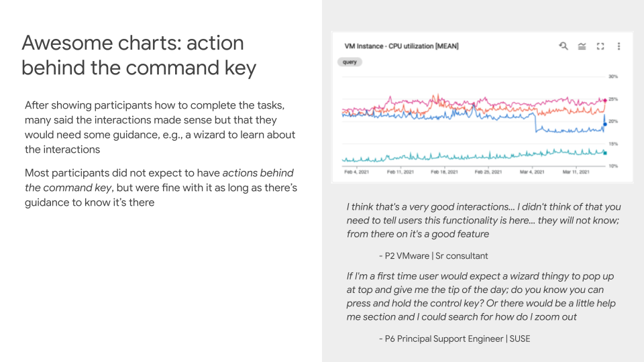644x362 pixels.
Task: Click the quote starting 'If I'm a first time user'
Action: point(480,296)
